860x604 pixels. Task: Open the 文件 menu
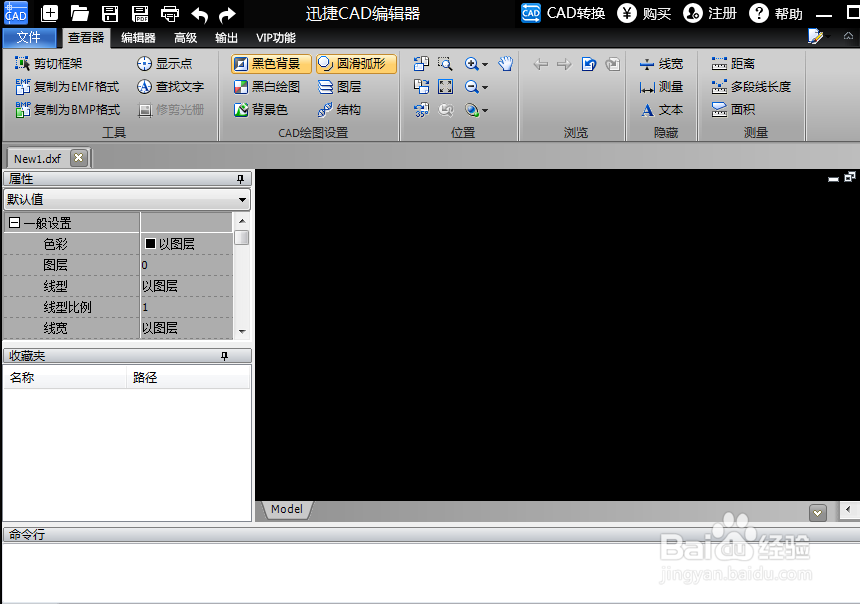tap(29, 37)
